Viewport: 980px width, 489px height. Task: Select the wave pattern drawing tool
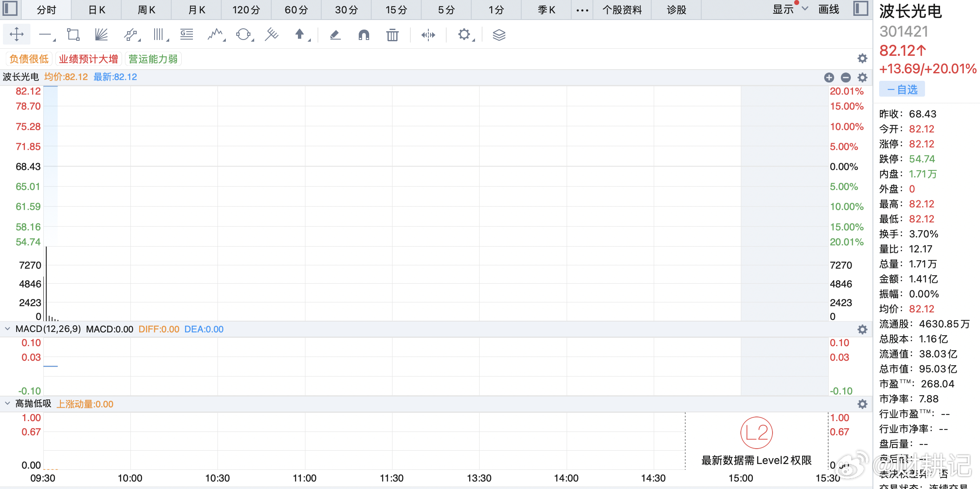pos(216,35)
